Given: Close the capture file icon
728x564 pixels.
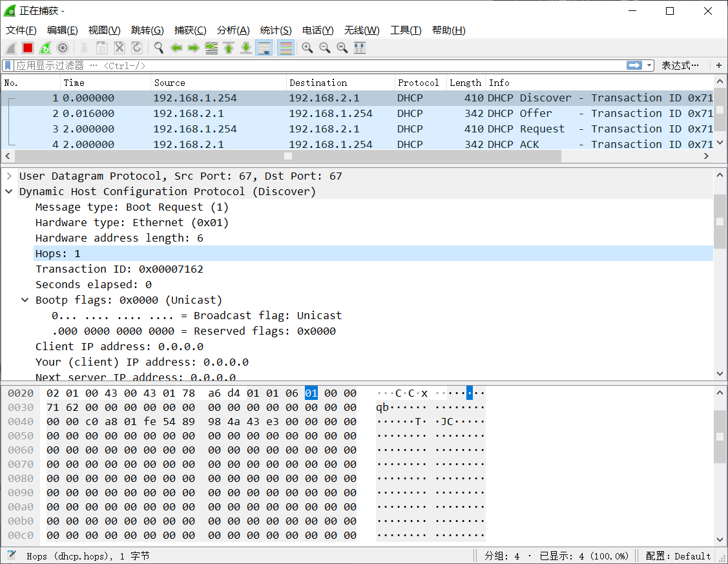Looking at the screenshot, I should [120, 48].
